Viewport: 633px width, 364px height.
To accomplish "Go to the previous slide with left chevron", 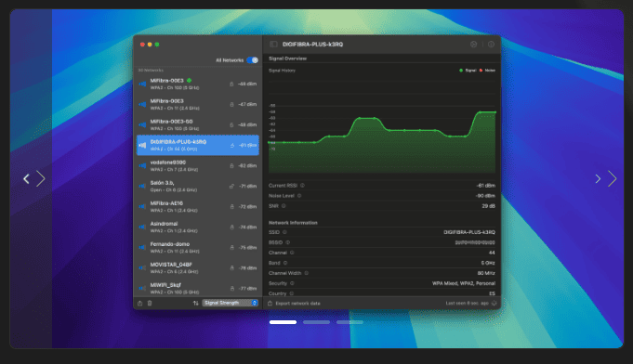I will [x=26, y=178].
